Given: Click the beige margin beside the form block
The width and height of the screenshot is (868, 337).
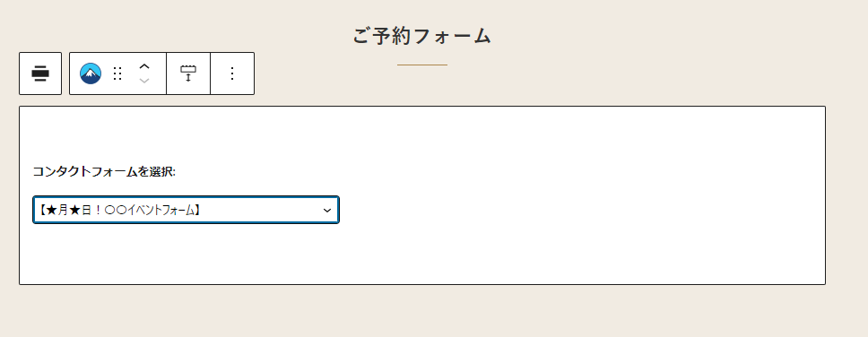Looking at the screenshot, I should point(847,194).
